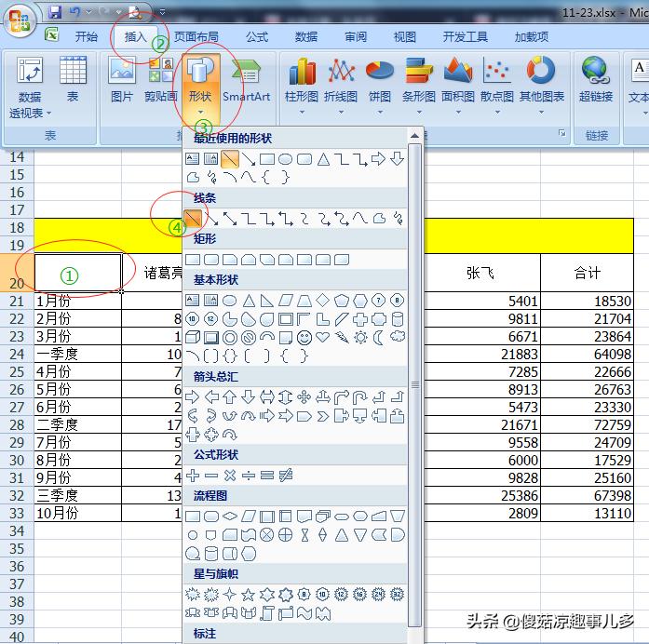Choose the up arrow under 箭头总汇
The image size is (649, 644).
tap(230, 397)
